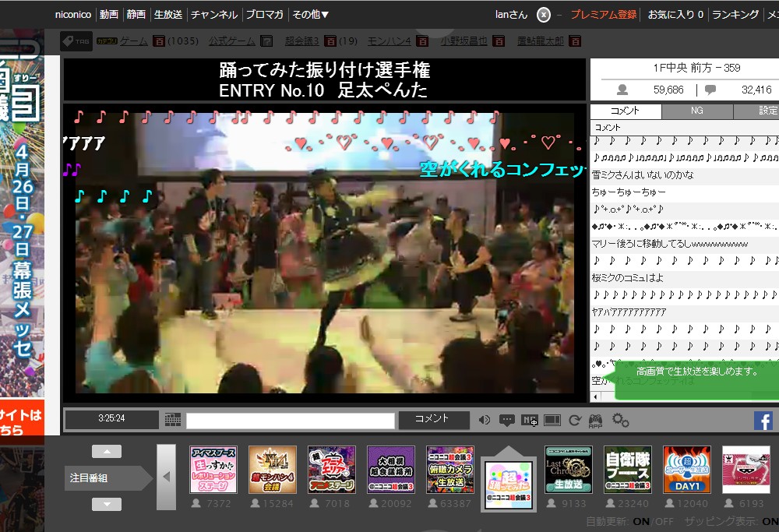Click the comment text input field
The image size is (779, 532).
291,421
